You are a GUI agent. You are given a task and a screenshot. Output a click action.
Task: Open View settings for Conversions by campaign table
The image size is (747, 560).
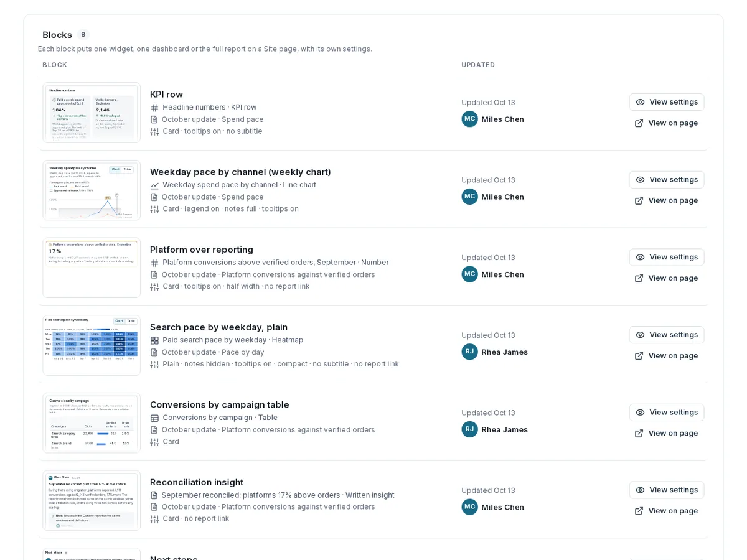[x=667, y=413]
